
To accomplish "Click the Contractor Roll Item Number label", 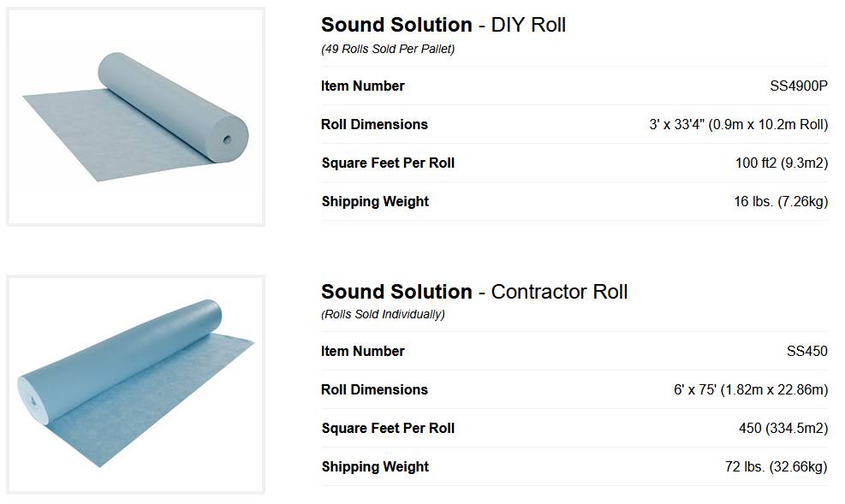I will click(x=362, y=351).
